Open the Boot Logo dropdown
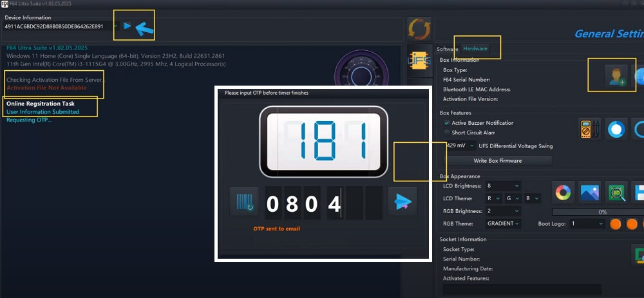Viewport: 644px width, 298px height. (587, 224)
